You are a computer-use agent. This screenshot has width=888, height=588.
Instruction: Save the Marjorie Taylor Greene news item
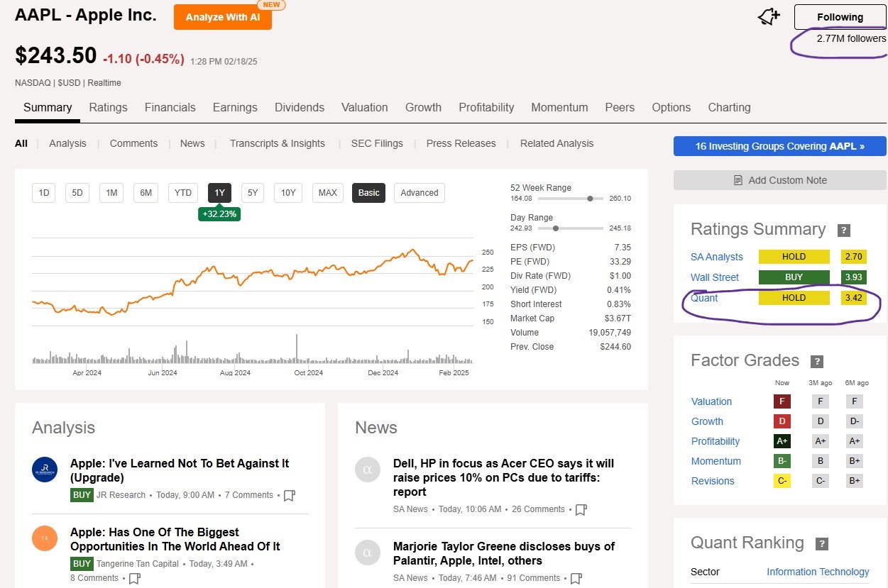pyautogui.click(x=575, y=578)
